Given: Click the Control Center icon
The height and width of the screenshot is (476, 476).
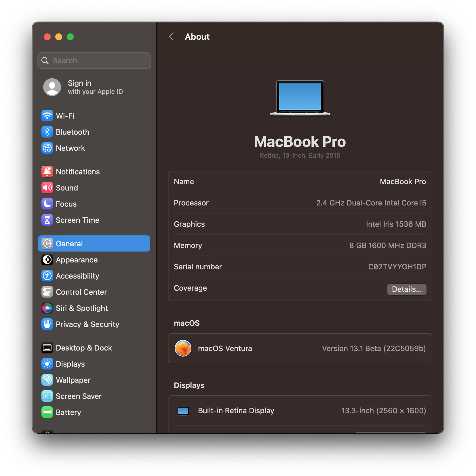Looking at the screenshot, I should point(47,292).
